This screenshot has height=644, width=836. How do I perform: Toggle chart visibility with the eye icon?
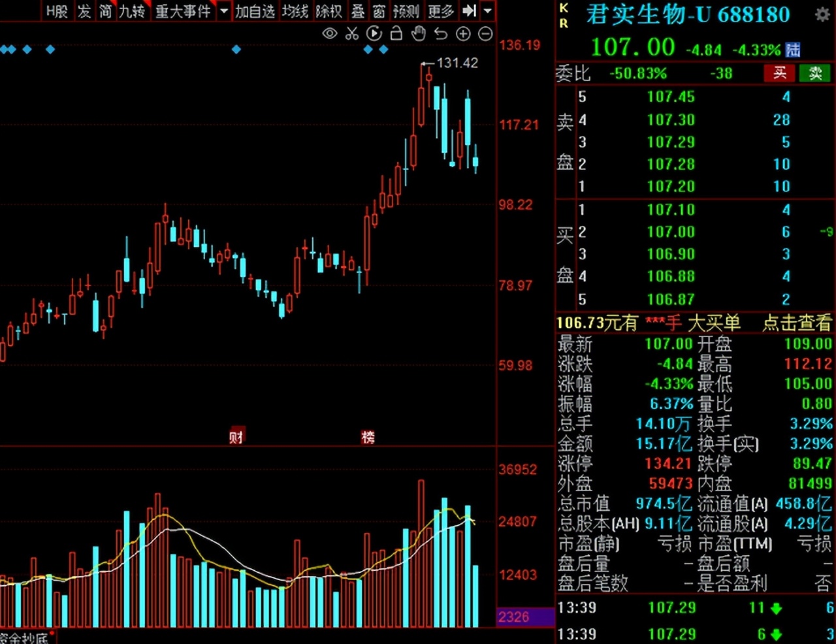[330, 33]
